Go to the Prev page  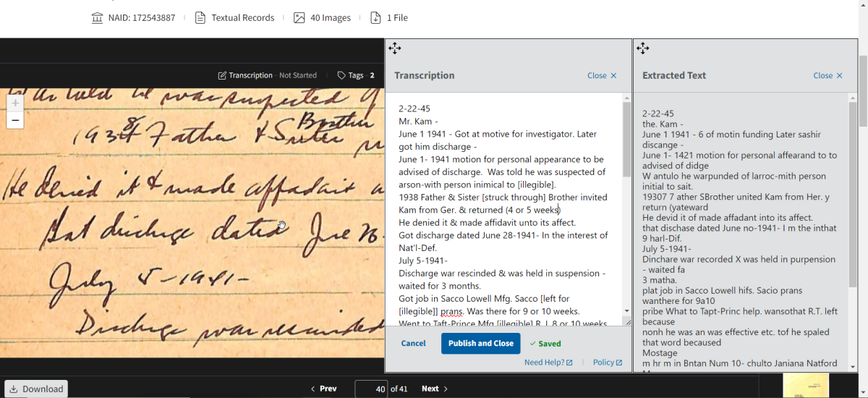[x=323, y=389]
